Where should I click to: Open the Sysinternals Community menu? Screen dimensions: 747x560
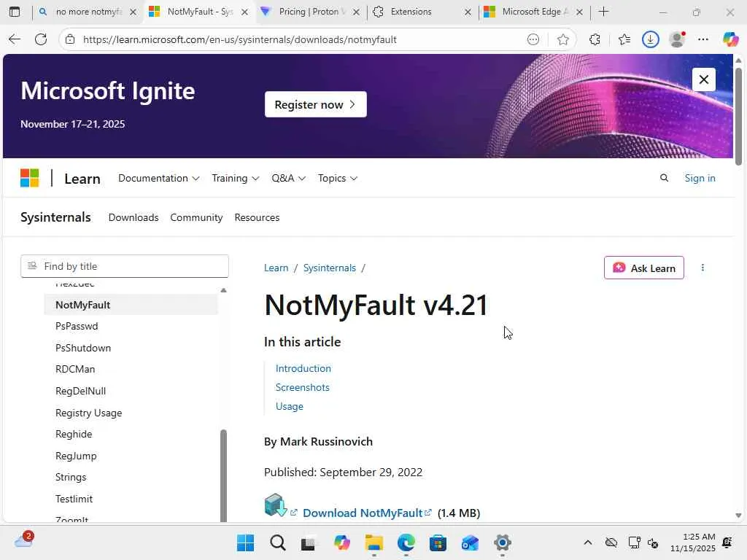(x=196, y=217)
